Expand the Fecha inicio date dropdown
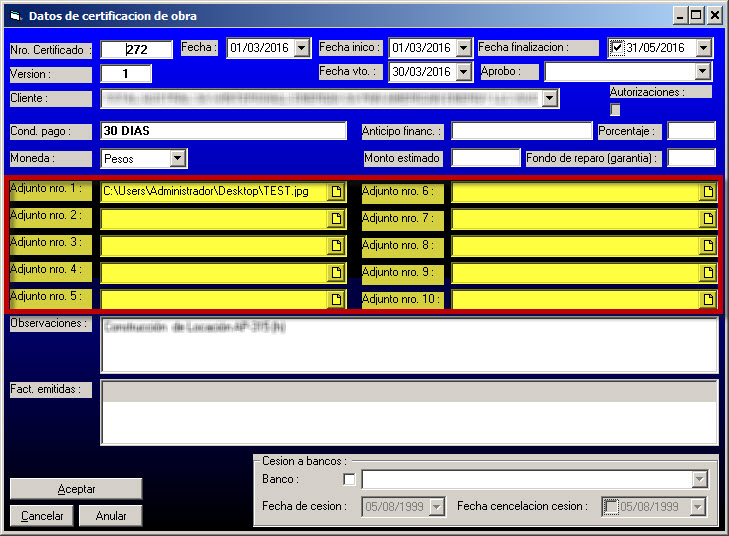The width and height of the screenshot is (729, 536). (x=463, y=48)
